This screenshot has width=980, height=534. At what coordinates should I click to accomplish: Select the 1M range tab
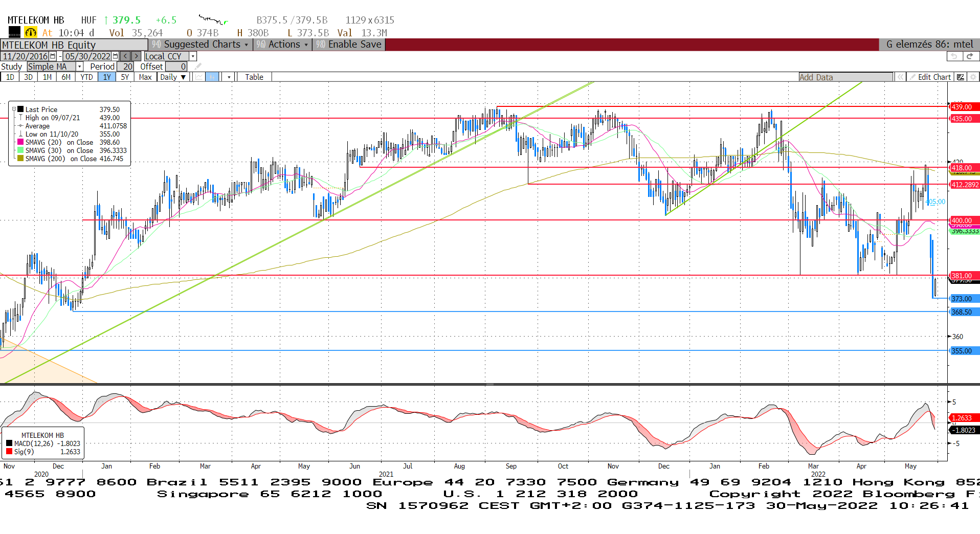tap(47, 77)
